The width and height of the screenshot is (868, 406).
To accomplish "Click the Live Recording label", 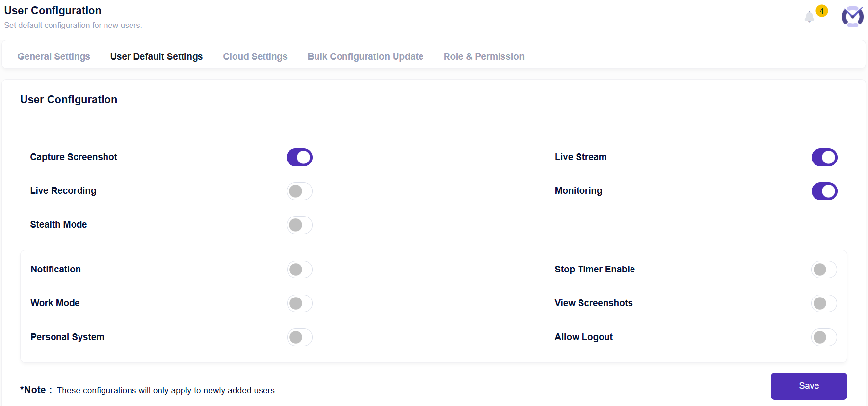I will [x=63, y=191].
